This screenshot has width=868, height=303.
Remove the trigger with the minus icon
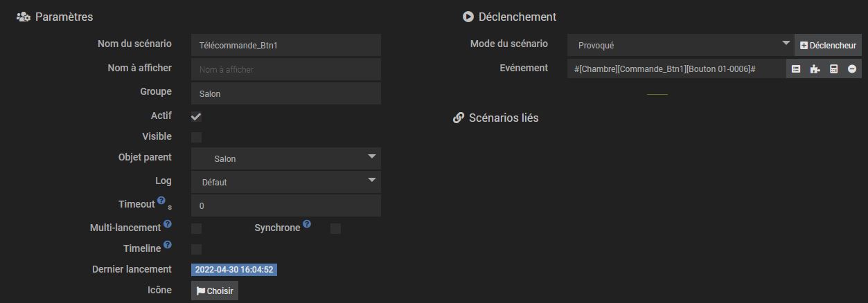[852, 68]
